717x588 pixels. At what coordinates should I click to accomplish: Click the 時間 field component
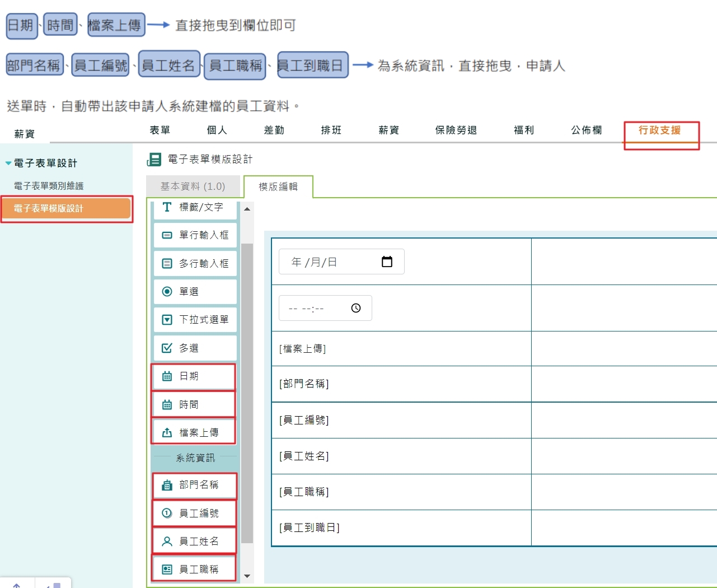point(193,404)
